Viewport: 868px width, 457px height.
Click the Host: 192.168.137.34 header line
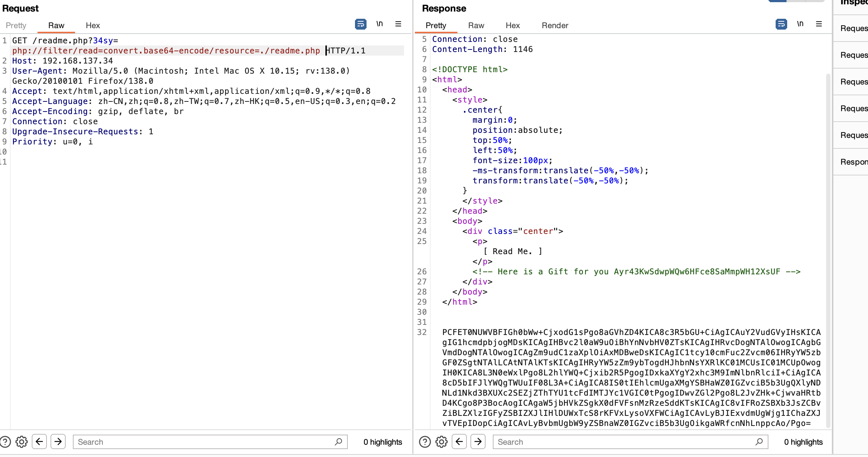62,61
